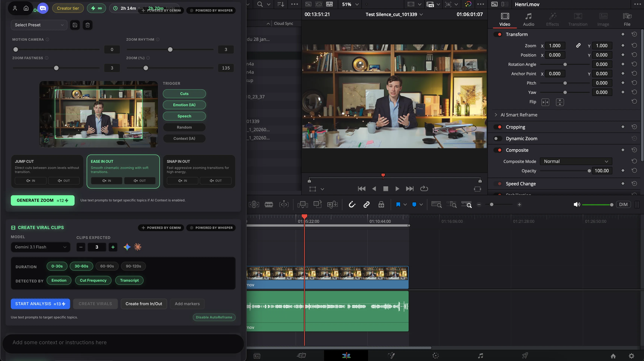Toggle Zoom X/Y link chain
The height and width of the screenshot is (361, 644).
coord(578,46)
